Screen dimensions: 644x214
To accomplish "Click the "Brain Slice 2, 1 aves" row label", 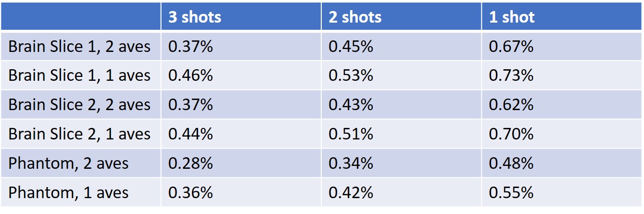I will click(x=79, y=134).
